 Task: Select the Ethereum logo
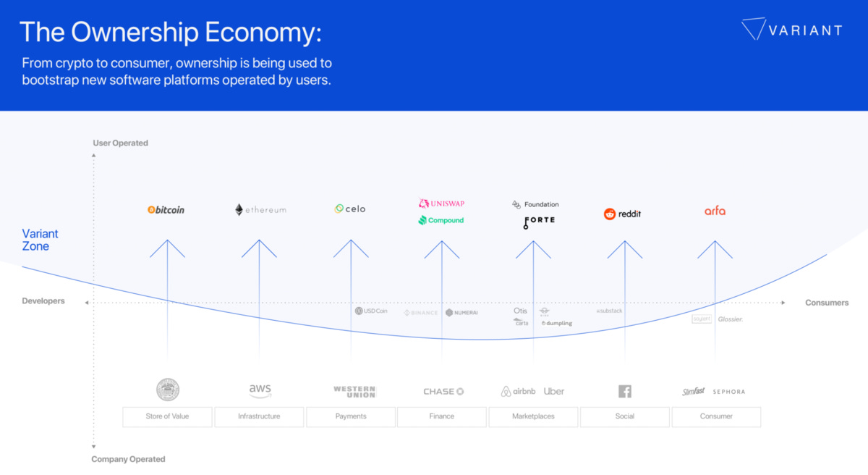[260, 210]
